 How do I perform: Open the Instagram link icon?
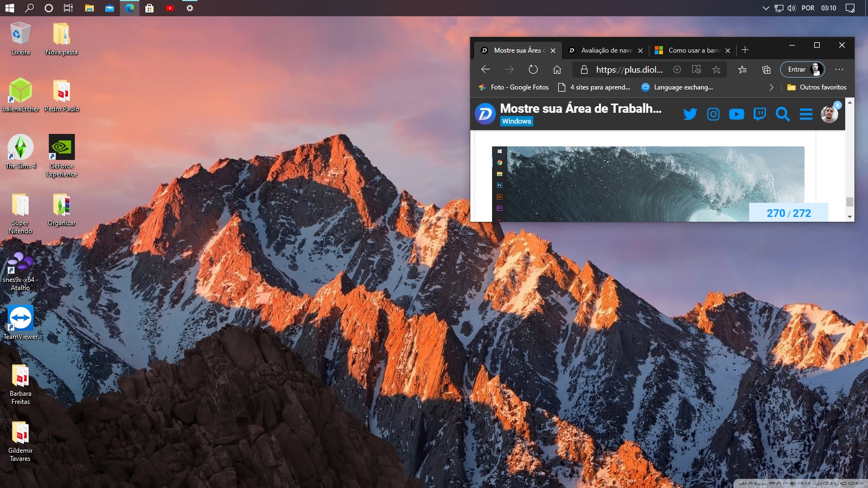pos(713,114)
